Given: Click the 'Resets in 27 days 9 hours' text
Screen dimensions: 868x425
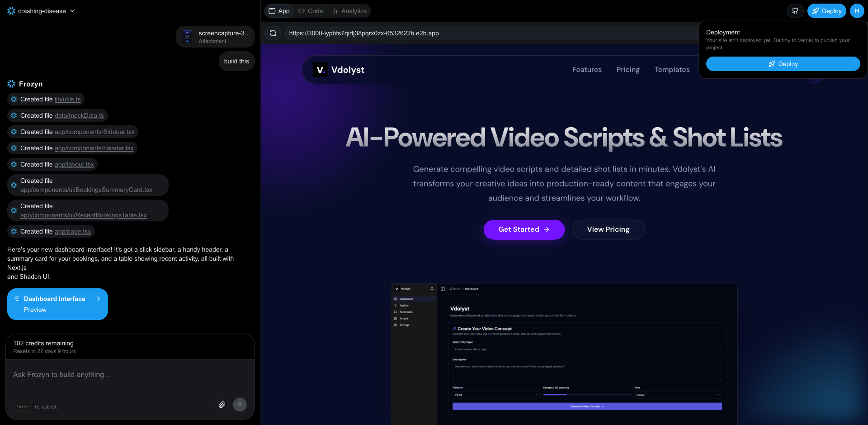Looking at the screenshot, I should click(44, 351).
